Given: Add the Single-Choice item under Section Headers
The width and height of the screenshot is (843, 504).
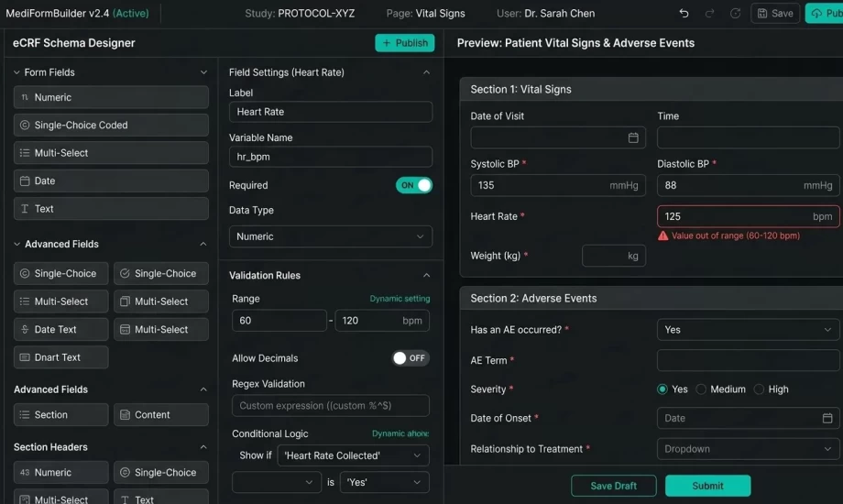Looking at the screenshot, I should 161,472.
